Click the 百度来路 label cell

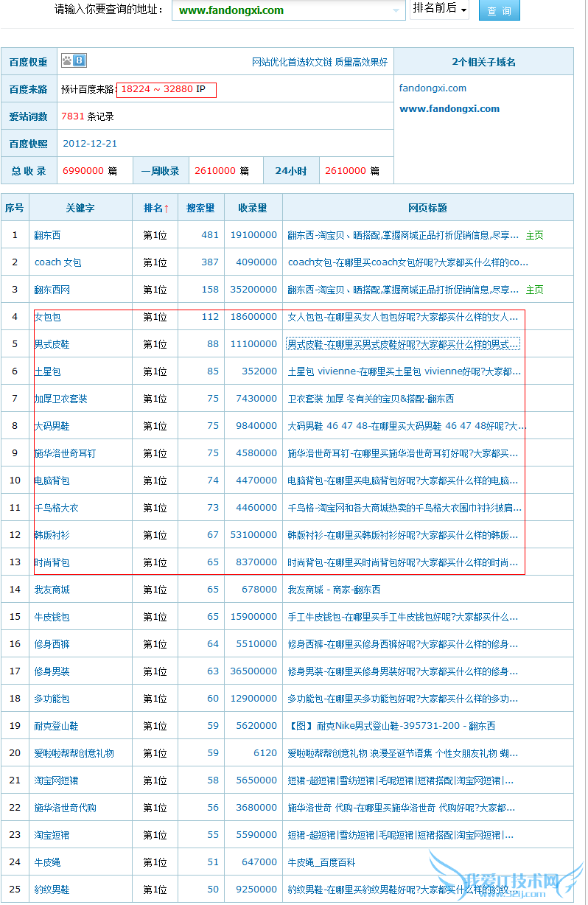(28, 89)
